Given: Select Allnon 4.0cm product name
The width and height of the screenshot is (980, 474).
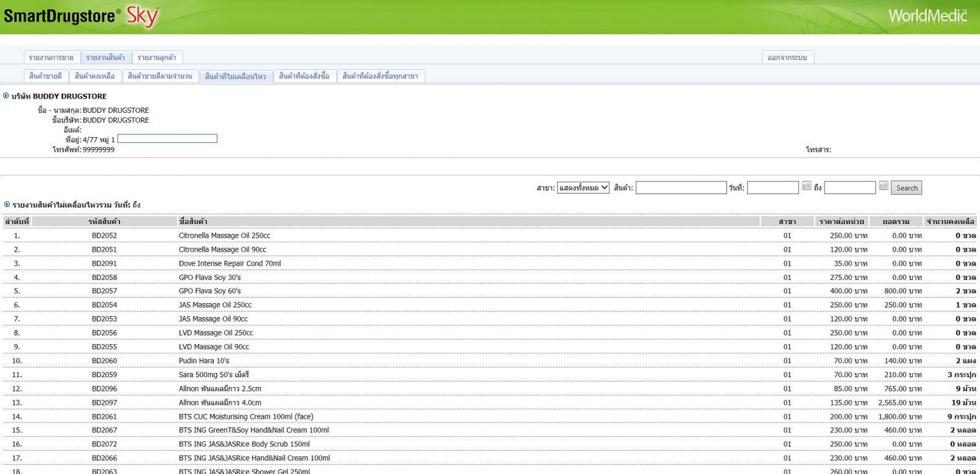Looking at the screenshot, I should [x=220, y=403].
